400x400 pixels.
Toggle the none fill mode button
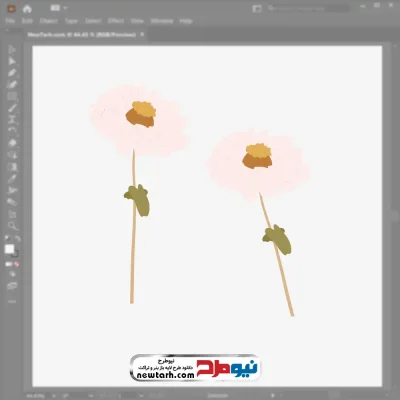click(x=16, y=264)
